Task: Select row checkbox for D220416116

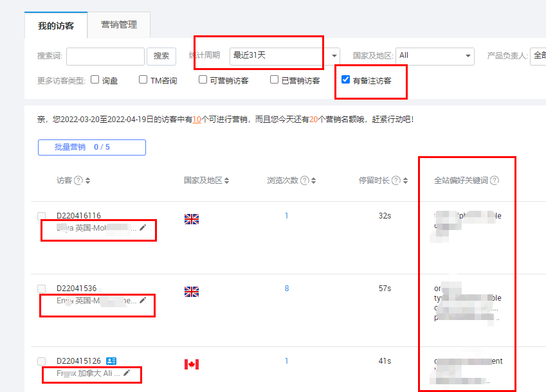Action: click(x=41, y=216)
